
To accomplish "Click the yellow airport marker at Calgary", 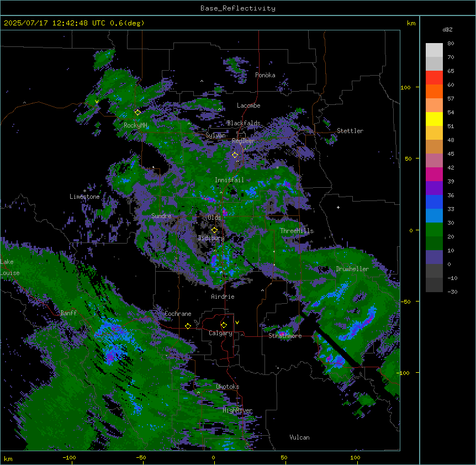I will click(x=224, y=325).
